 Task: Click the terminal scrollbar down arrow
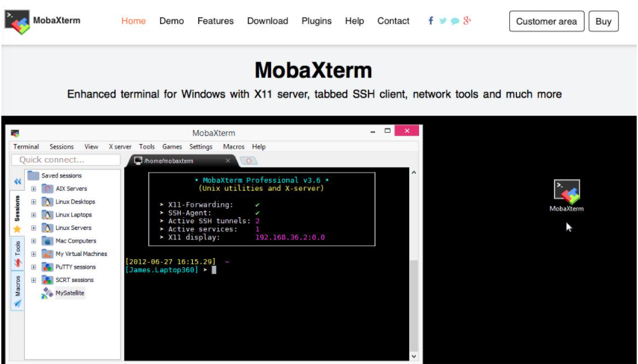coord(414,356)
